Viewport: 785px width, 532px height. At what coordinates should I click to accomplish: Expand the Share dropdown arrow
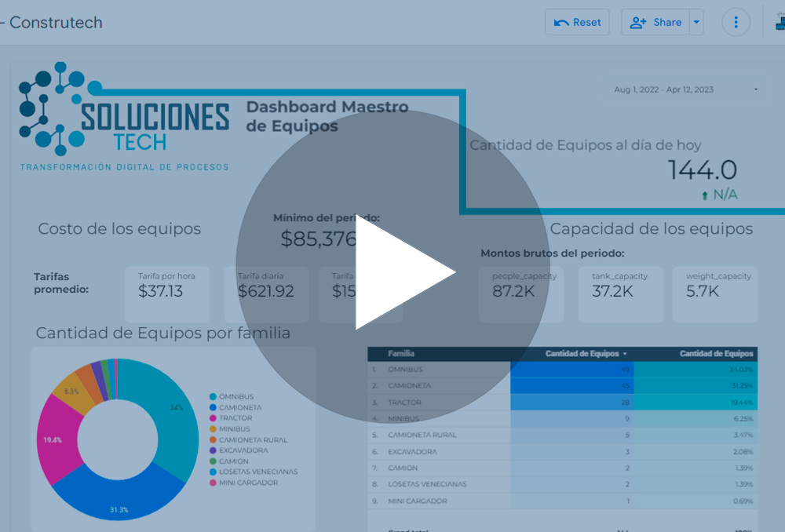point(696,22)
